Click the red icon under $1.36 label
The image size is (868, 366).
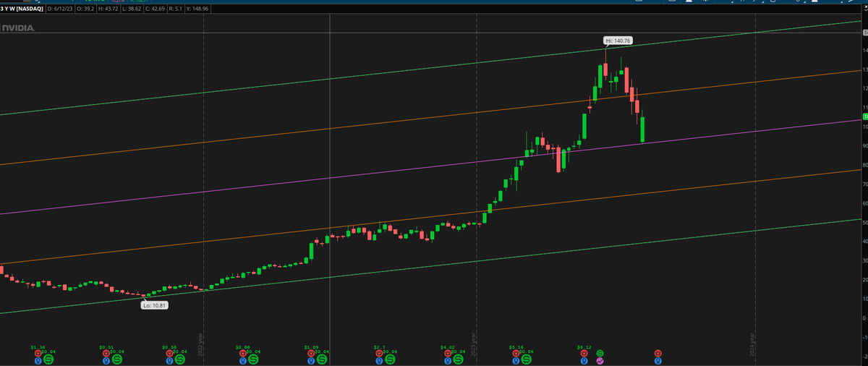(38, 353)
